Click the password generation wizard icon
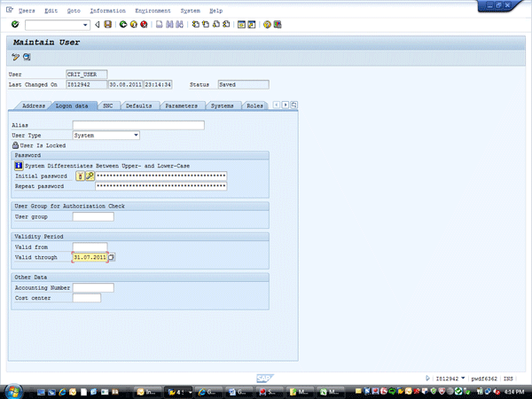The image size is (532, 399). 90,176
